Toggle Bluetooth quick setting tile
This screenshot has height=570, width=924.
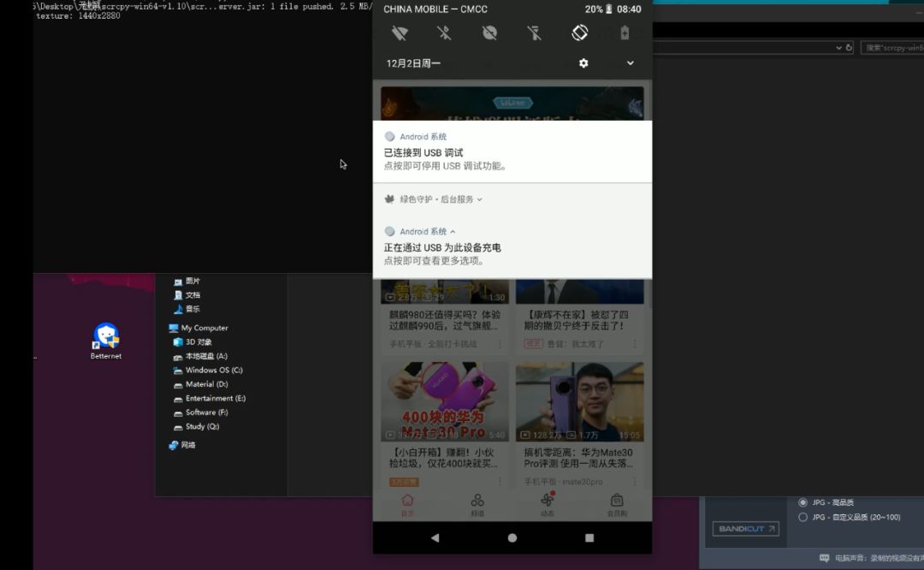click(444, 33)
